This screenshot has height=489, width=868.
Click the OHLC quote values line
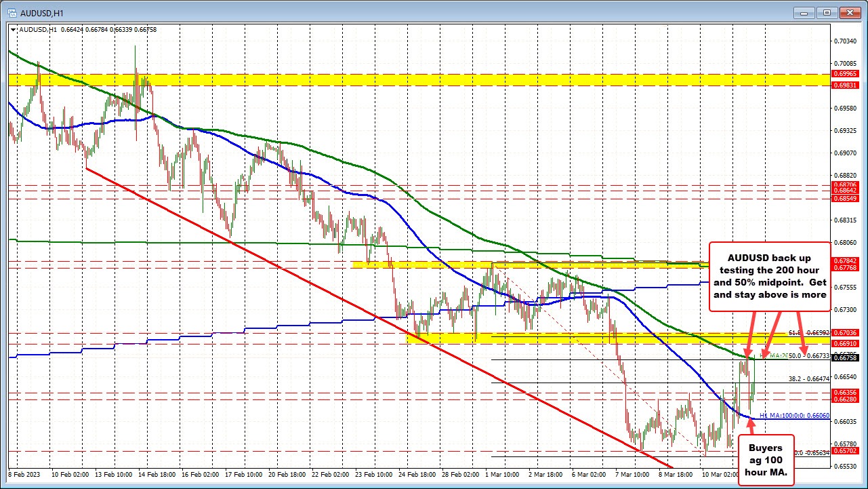[x=88, y=30]
